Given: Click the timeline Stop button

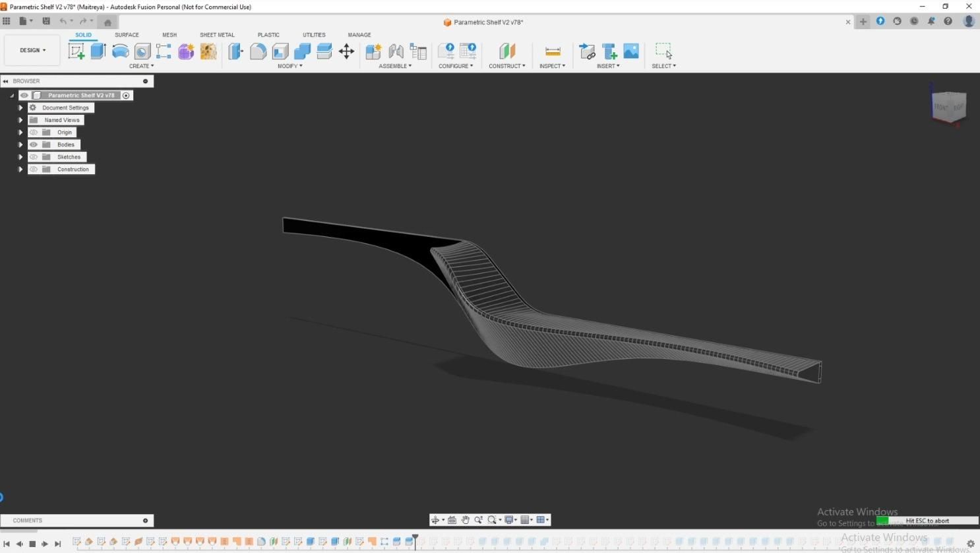Looking at the screenshot, I should click(x=32, y=544).
